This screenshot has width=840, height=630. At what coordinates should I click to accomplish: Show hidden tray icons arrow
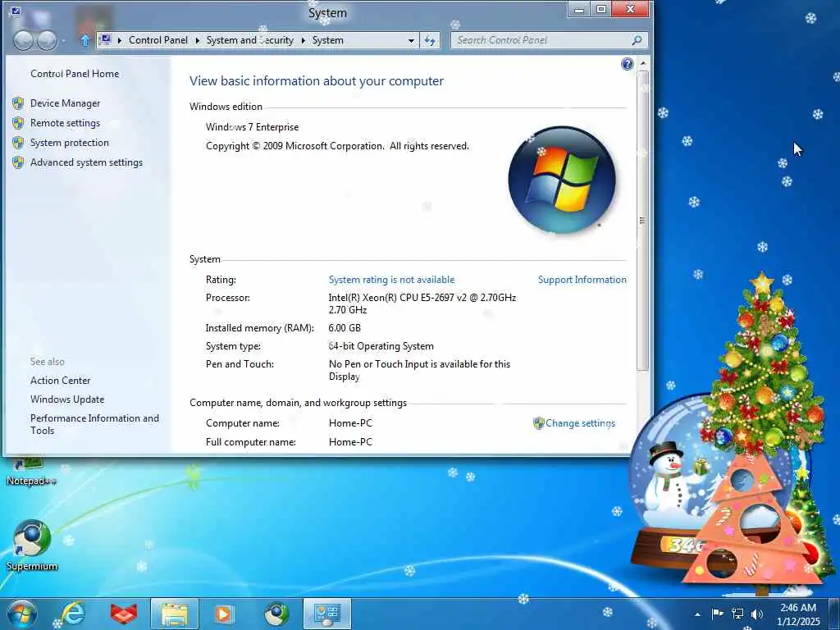coord(697,614)
